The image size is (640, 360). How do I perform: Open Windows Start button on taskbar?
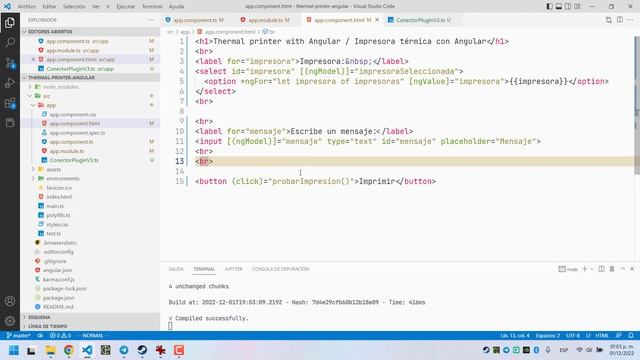(x=13, y=350)
